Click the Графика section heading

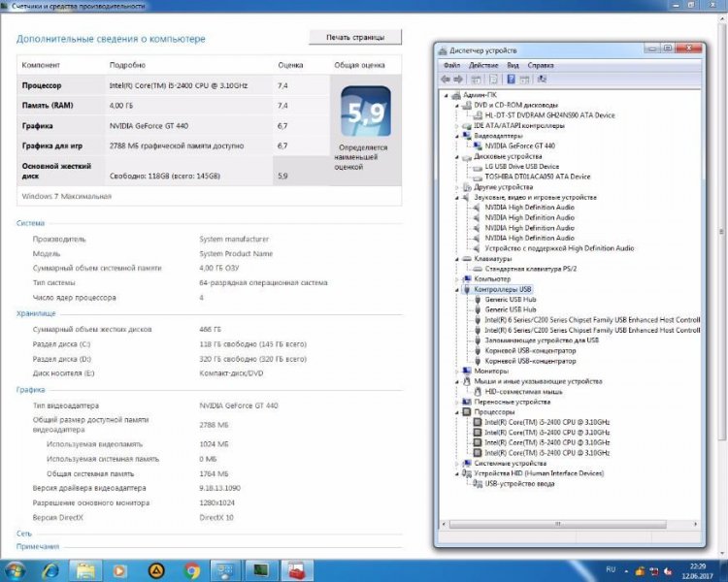(x=31, y=390)
